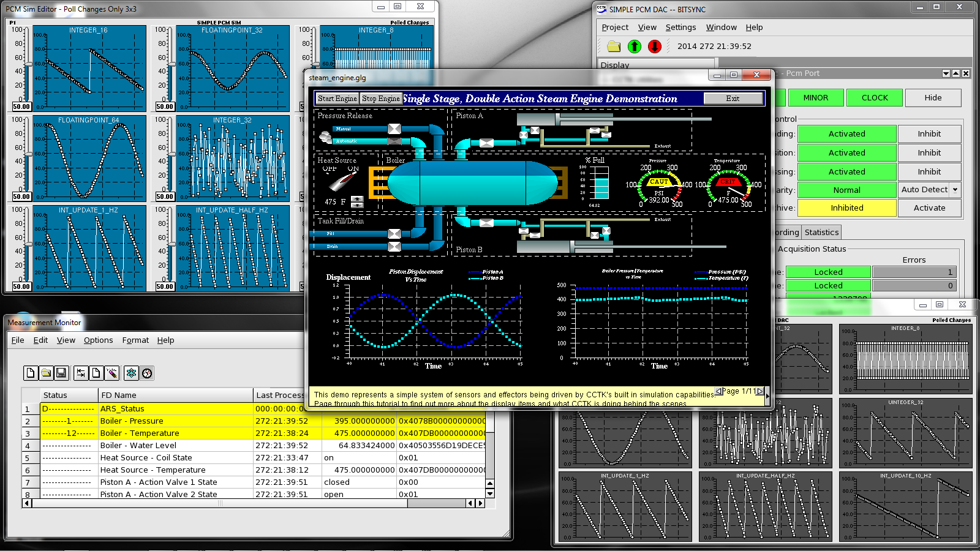
Task: Click the red down-arrow icon in Simple PCM DAC
Action: point(655,47)
